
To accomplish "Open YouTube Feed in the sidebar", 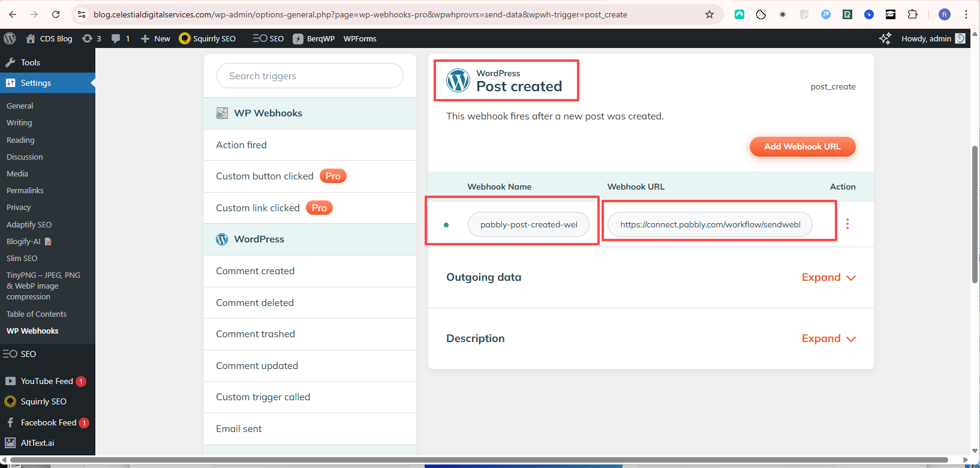I will (47, 381).
